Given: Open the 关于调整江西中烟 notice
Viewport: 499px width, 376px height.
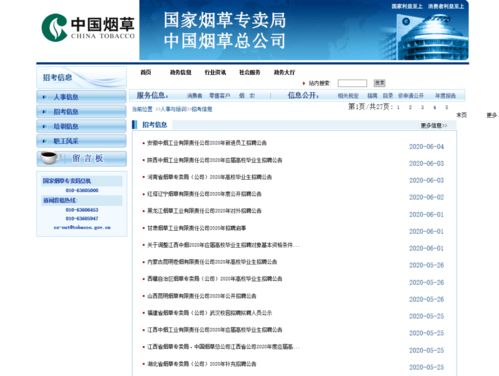Looking at the screenshot, I should pos(223,245).
